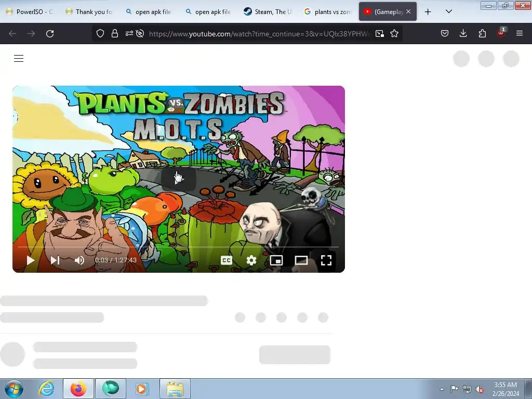Reload the current page
Viewport: 532px width, 399px height.
coord(50,34)
